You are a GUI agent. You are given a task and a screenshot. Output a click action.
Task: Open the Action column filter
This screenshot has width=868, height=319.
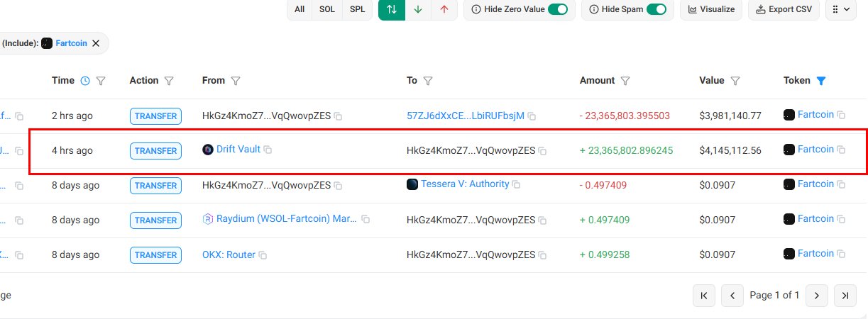coord(169,81)
